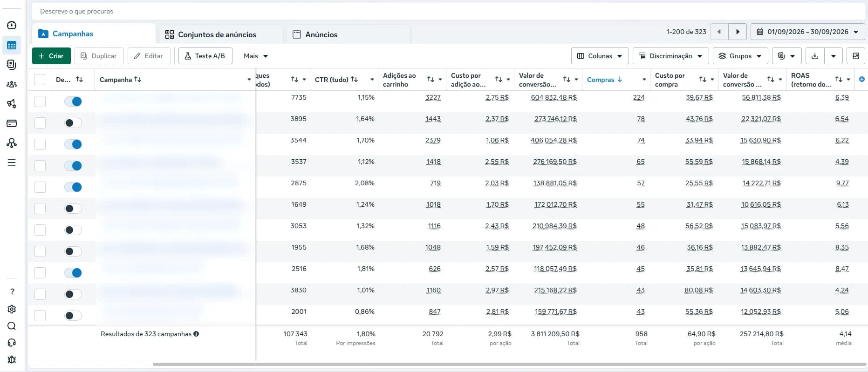Add a column with the blue plus icon

coord(862,79)
